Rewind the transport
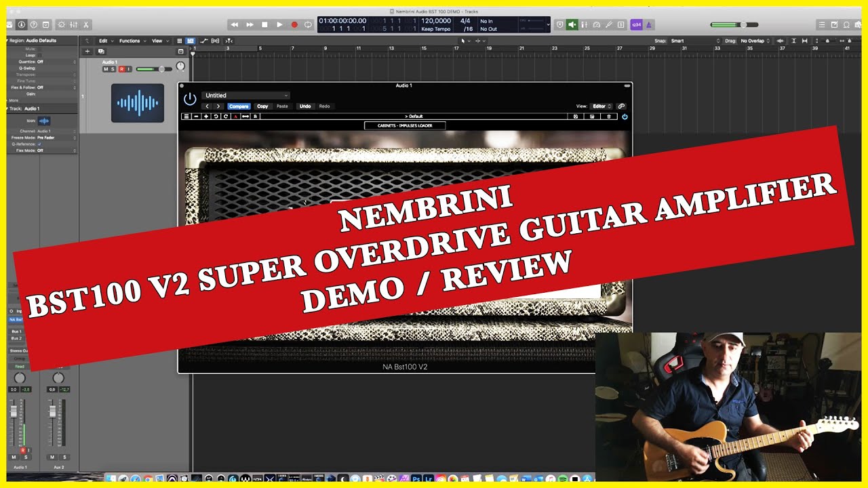 pyautogui.click(x=235, y=24)
